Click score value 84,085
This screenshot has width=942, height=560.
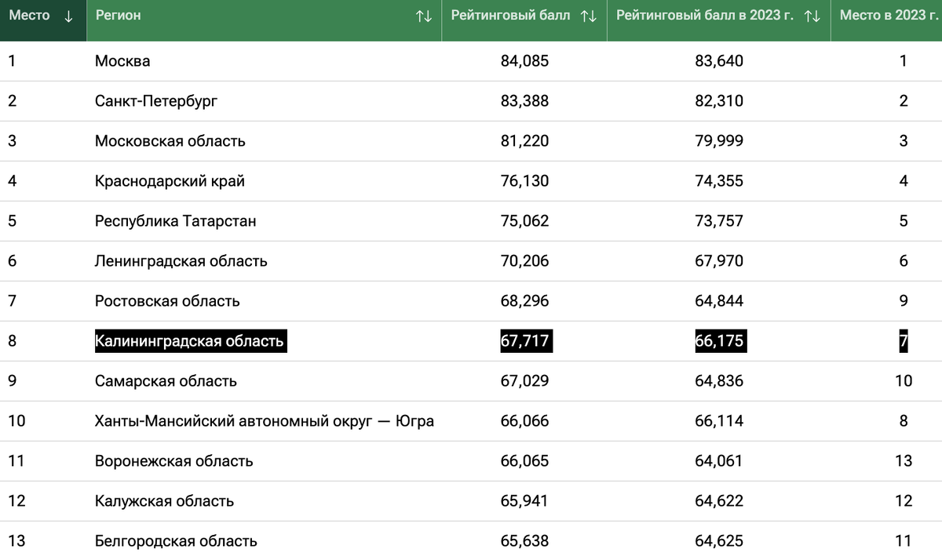pos(524,61)
